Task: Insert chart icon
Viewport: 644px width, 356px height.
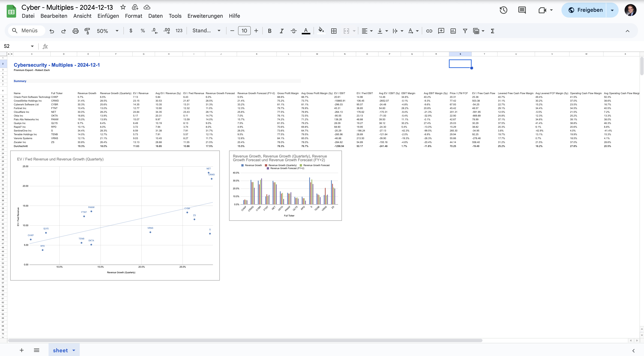Action: [453, 31]
